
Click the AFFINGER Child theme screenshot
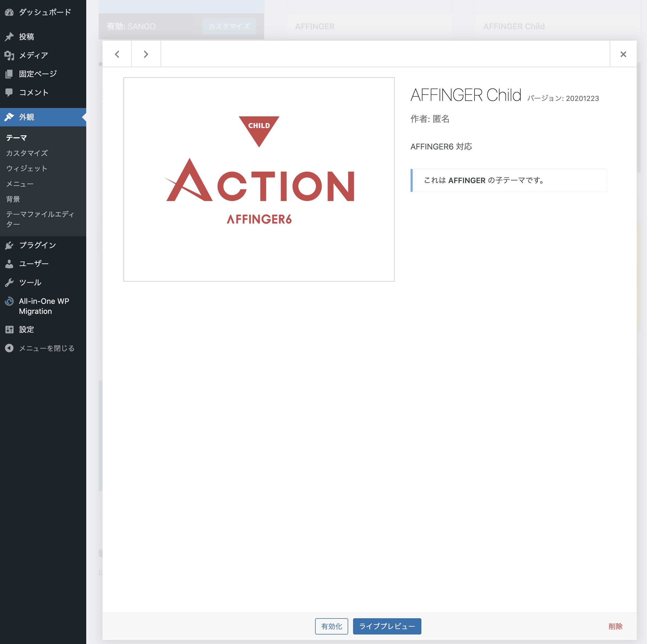click(259, 179)
